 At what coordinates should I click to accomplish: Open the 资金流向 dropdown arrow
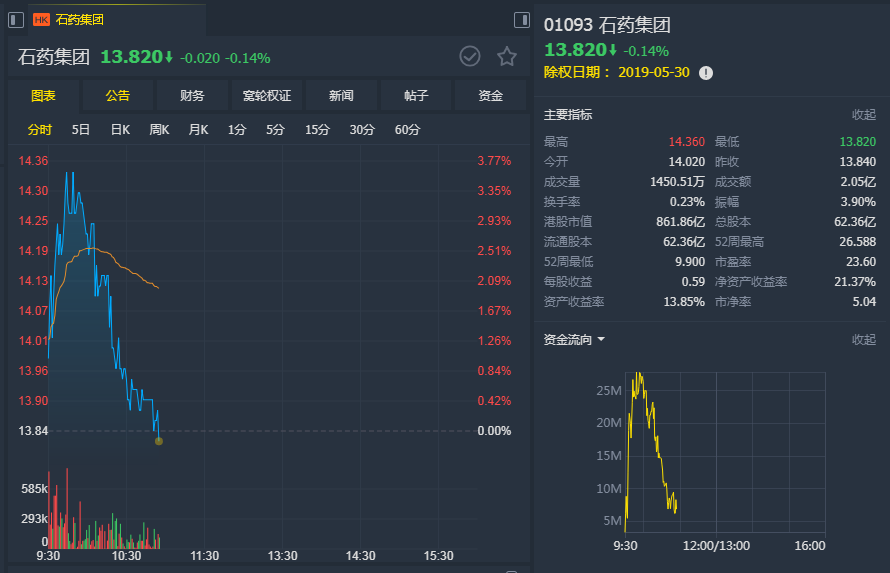click(x=601, y=339)
